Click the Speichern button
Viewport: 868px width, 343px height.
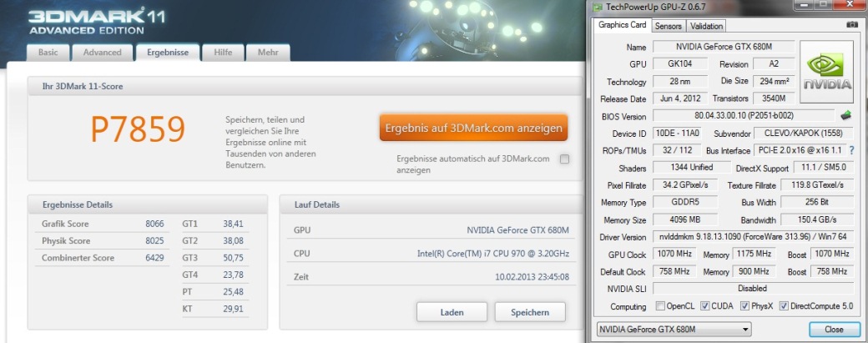pos(530,312)
